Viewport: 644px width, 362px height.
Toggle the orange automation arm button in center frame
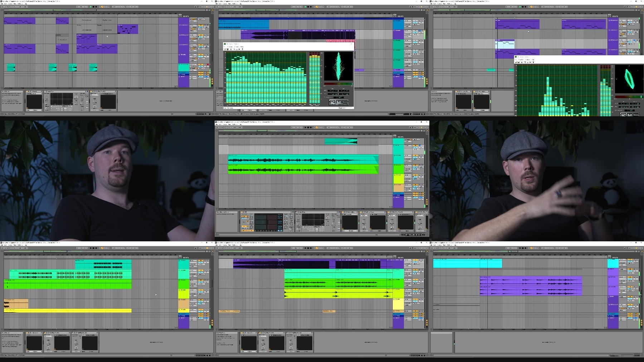317,127
